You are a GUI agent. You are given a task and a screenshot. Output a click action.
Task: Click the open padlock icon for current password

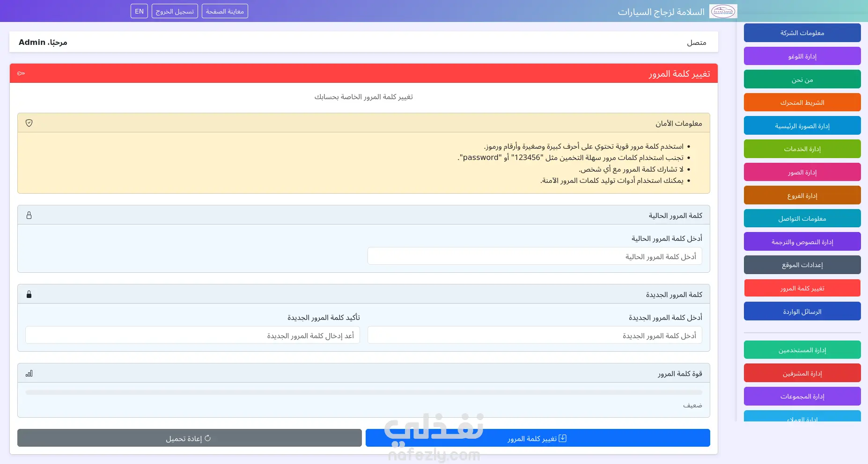point(29,215)
